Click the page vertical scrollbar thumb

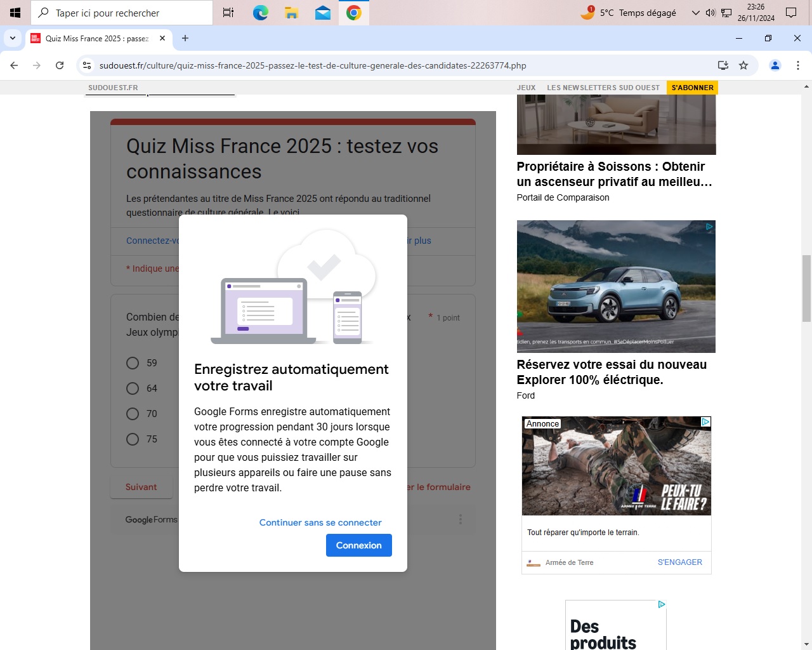806,289
